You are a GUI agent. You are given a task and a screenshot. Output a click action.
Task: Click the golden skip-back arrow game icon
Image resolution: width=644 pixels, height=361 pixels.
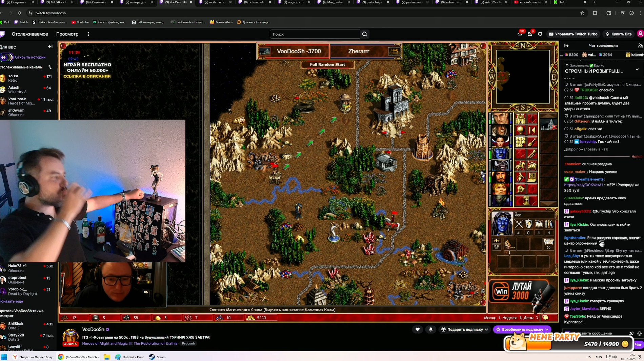(x=532, y=130)
